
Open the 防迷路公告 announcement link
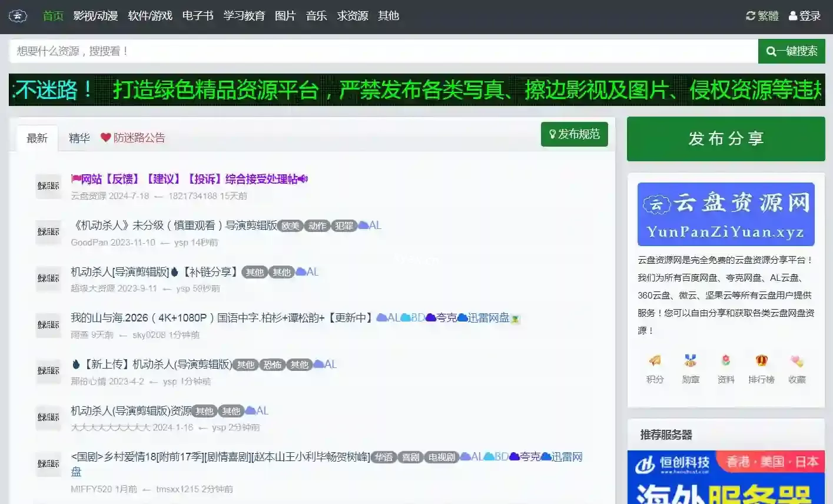click(x=133, y=138)
